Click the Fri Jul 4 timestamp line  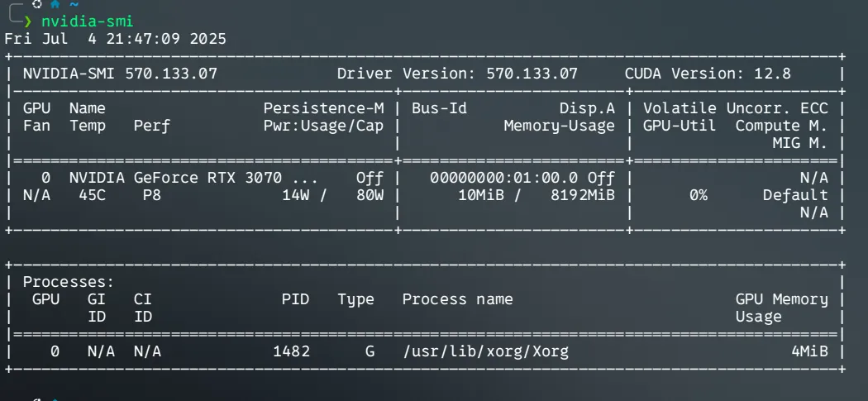pyautogui.click(x=116, y=39)
